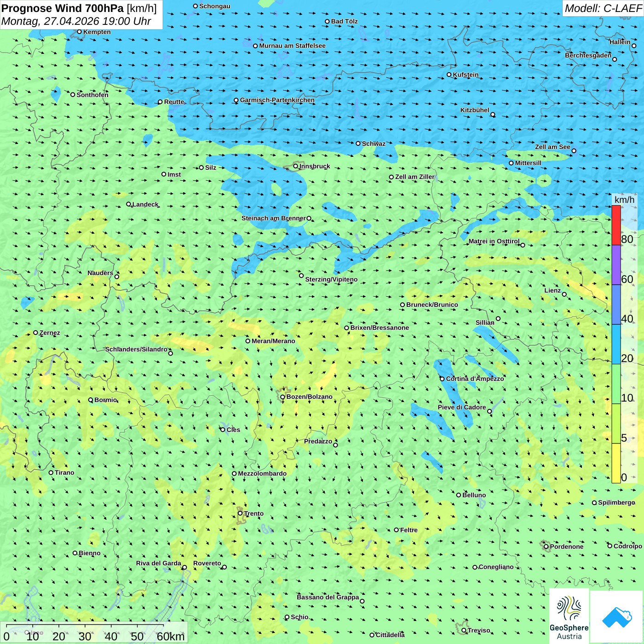Click the Feltre city marker
This screenshot has width=644, height=644.
point(396,530)
